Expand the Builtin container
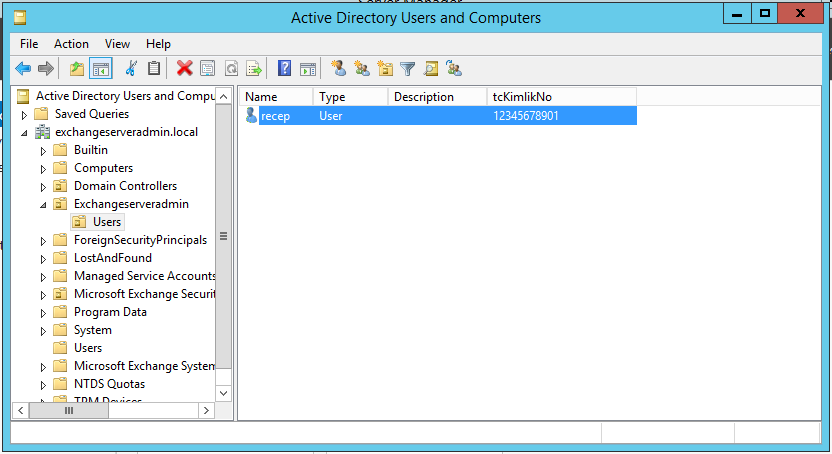This screenshot has width=832, height=454. [43, 151]
